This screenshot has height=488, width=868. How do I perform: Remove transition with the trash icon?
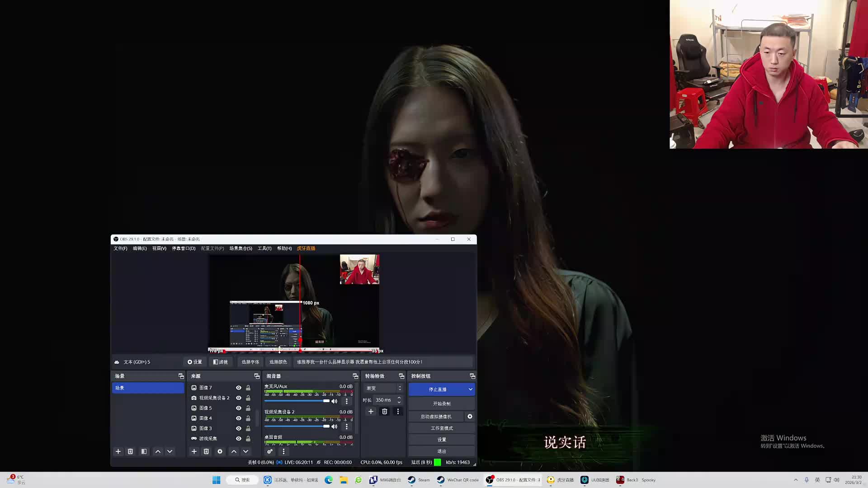click(385, 412)
